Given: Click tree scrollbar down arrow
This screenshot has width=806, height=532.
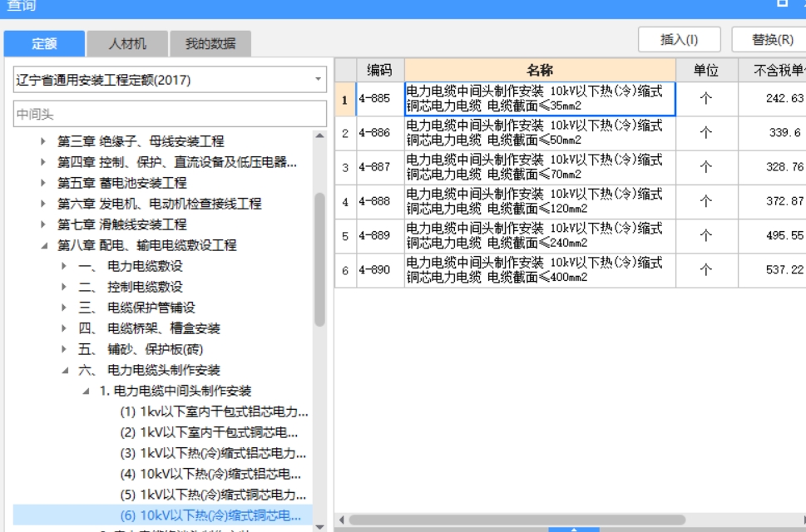Looking at the screenshot, I should [319, 527].
